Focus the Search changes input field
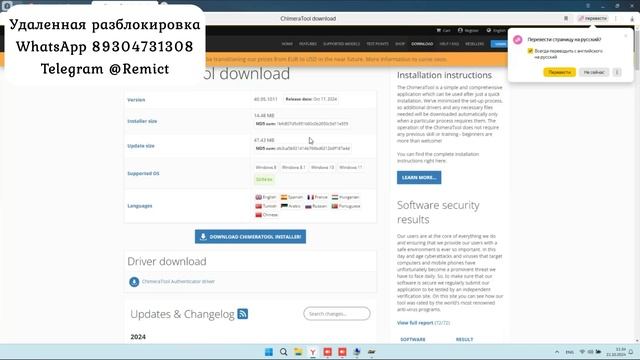Image resolution: width=640 pixels, height=360 pixels. [x=337, y=313]
